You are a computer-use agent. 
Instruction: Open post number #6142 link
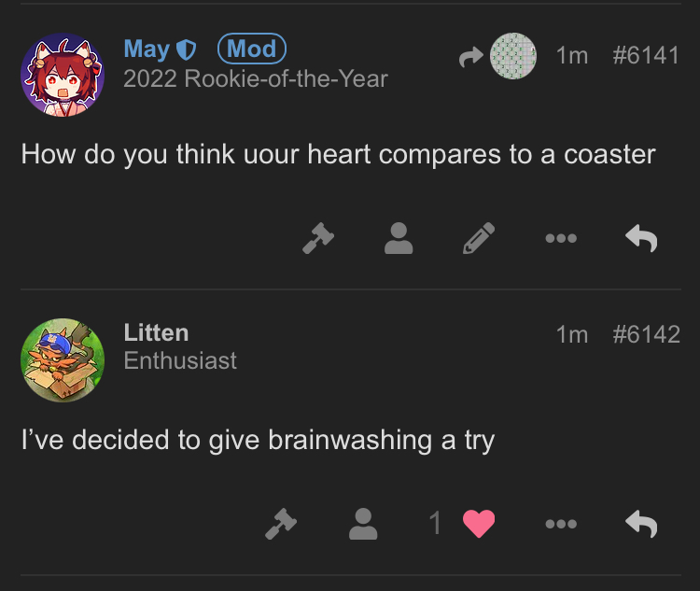pyautogui.click(x=646, y=333)
